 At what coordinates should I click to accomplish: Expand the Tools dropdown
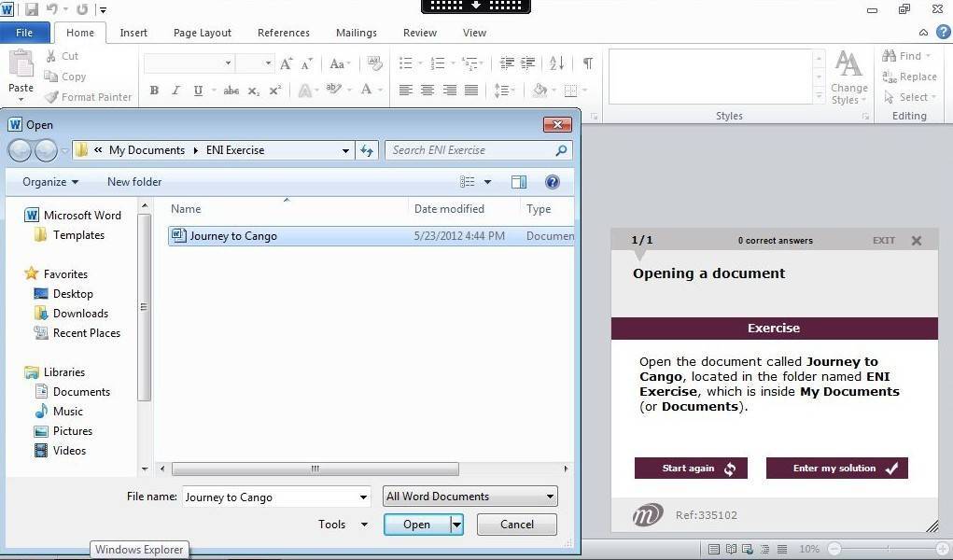pos(342,525)
